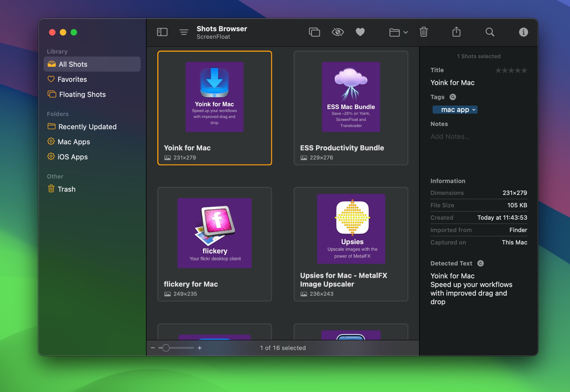Select the ESS Mac Bundle thumbnail
The height and width of the screenshot is (392, 570).
[351, 97]
